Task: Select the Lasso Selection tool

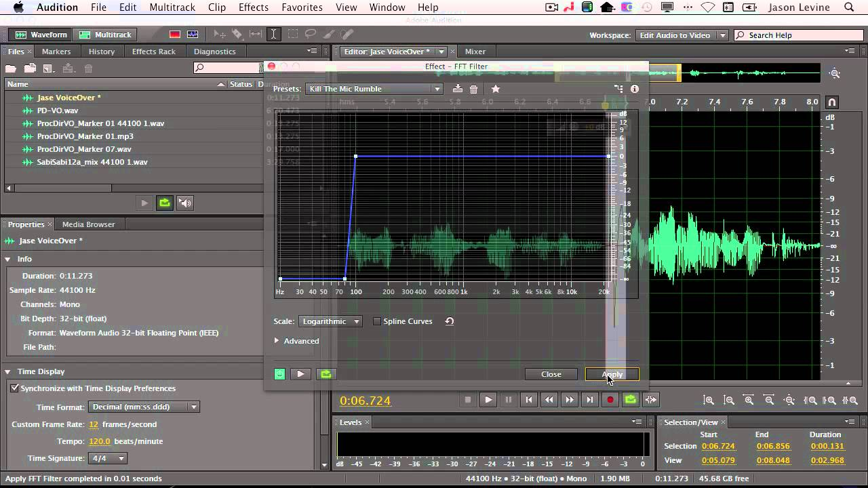Action: [310, 35]
